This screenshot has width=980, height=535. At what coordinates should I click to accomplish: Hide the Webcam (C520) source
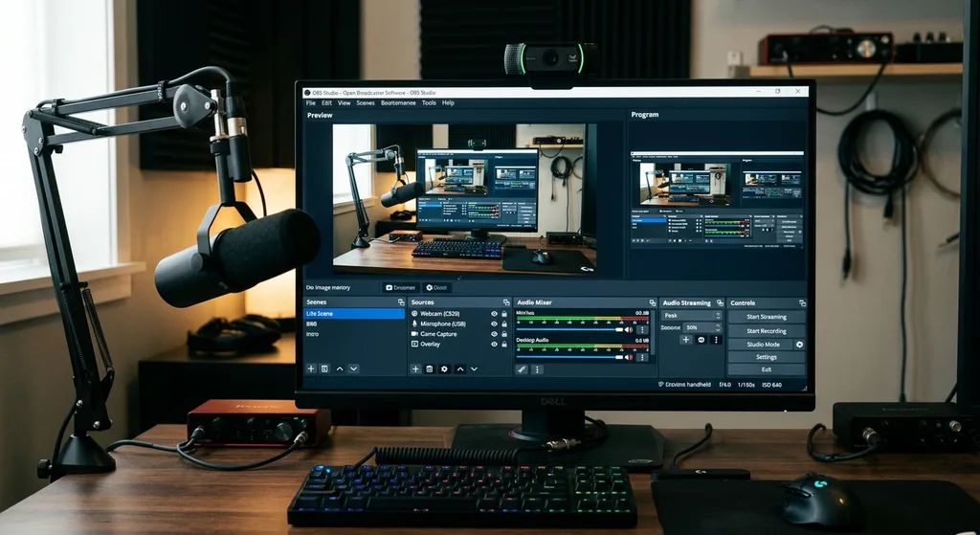tap(495, 314)
